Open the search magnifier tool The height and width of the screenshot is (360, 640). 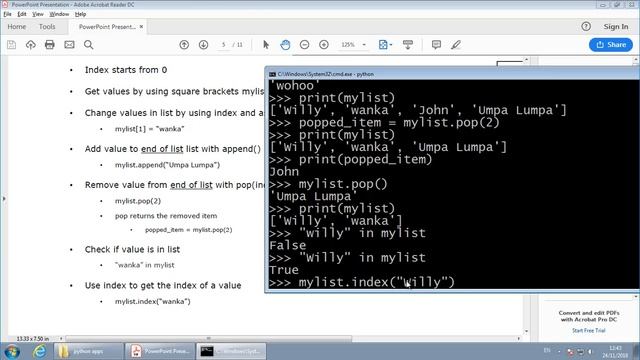89,44
